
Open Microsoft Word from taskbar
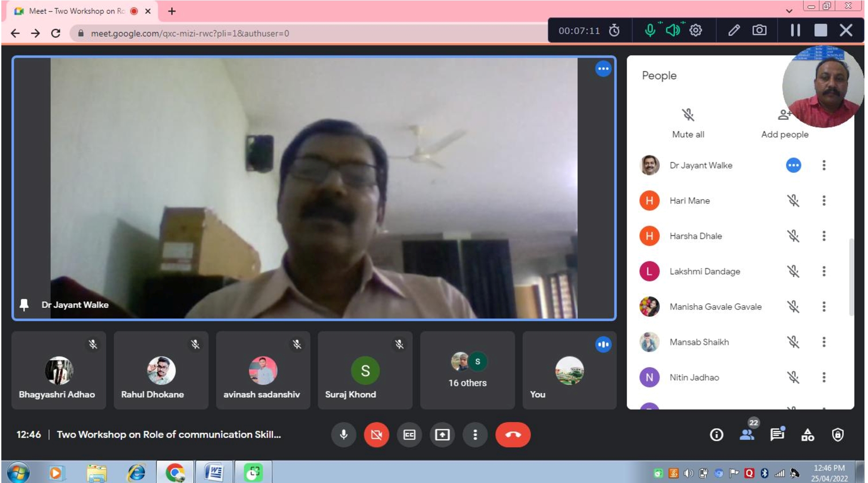[x=214, y=473]
